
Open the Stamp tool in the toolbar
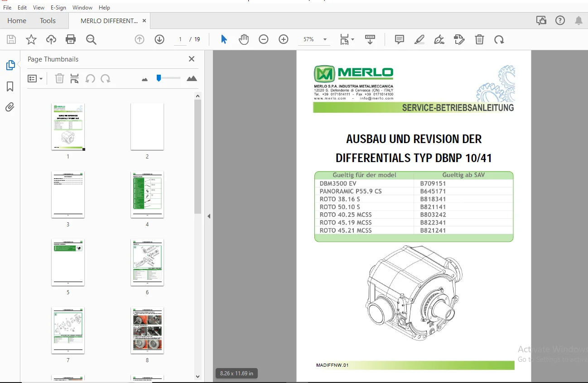459,39
